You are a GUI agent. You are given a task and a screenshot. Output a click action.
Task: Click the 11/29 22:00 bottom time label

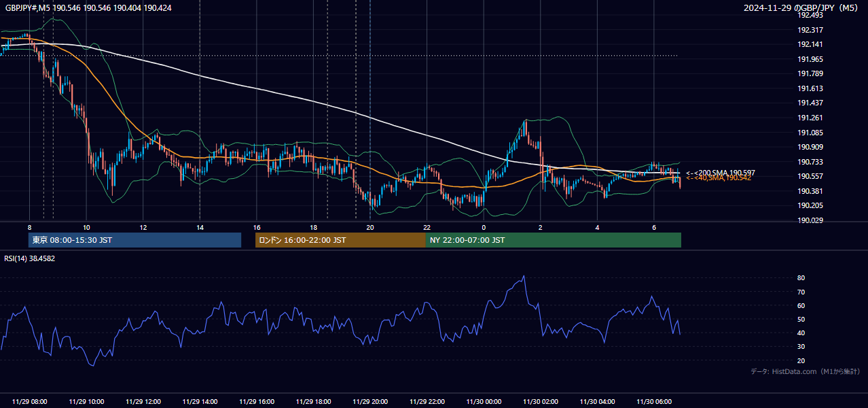point(427,402)
